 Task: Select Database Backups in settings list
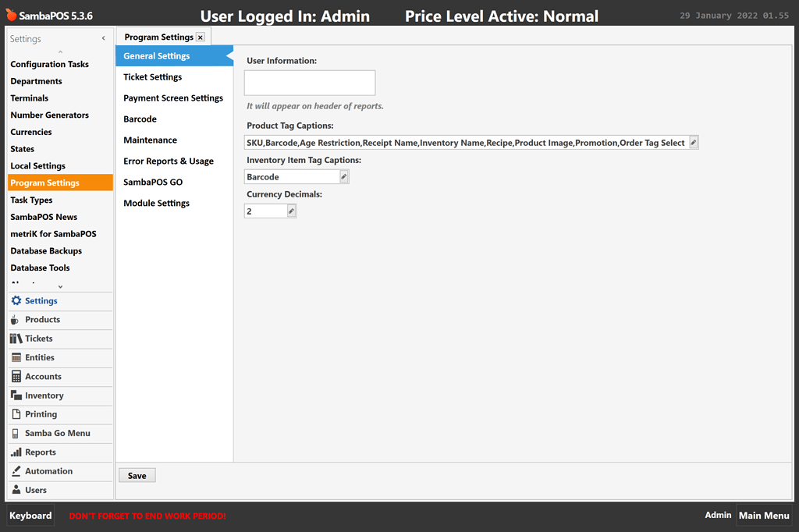point(61,250)
